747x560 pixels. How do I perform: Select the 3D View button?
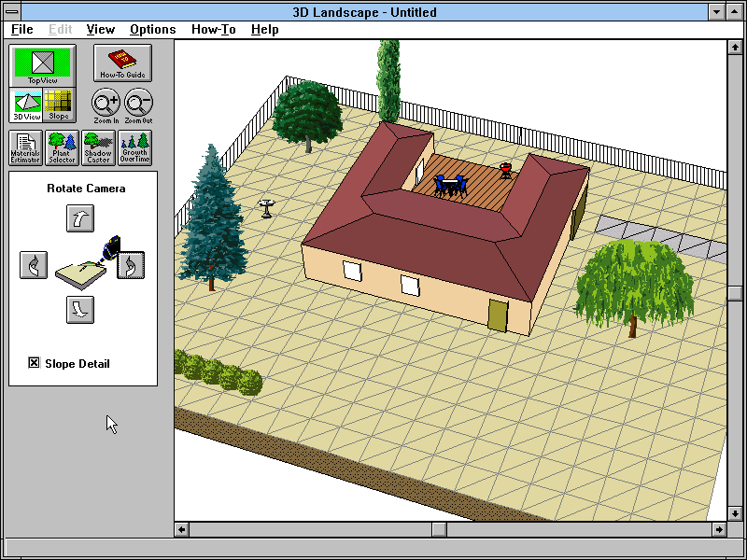point(26,105)
